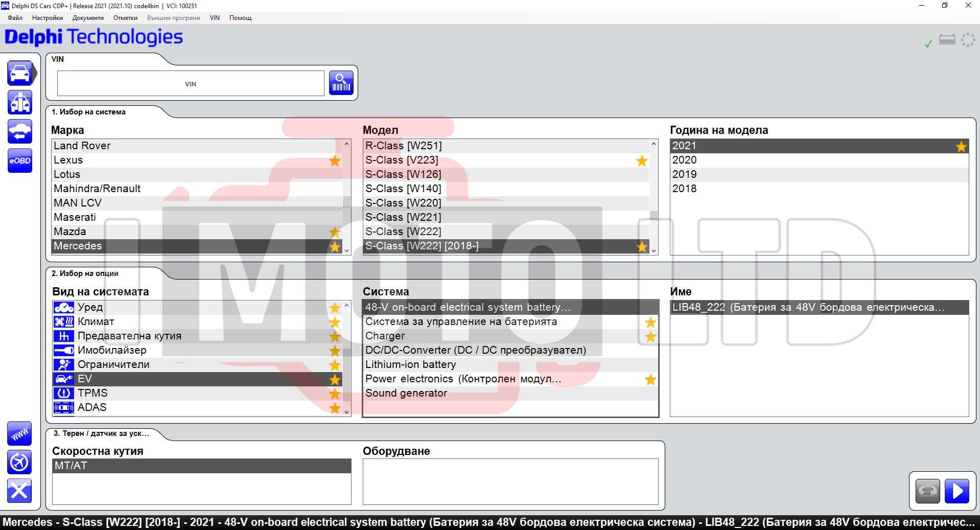
Task: Select the gearbox icon next to Предавателна кутия
Action: (x=64, y=336)
